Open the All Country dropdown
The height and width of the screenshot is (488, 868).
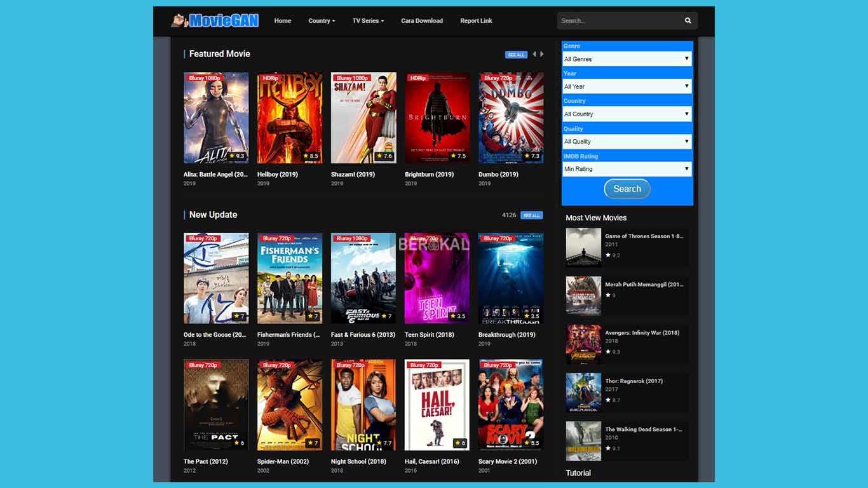pyautogui.click(x=627, y=114)
